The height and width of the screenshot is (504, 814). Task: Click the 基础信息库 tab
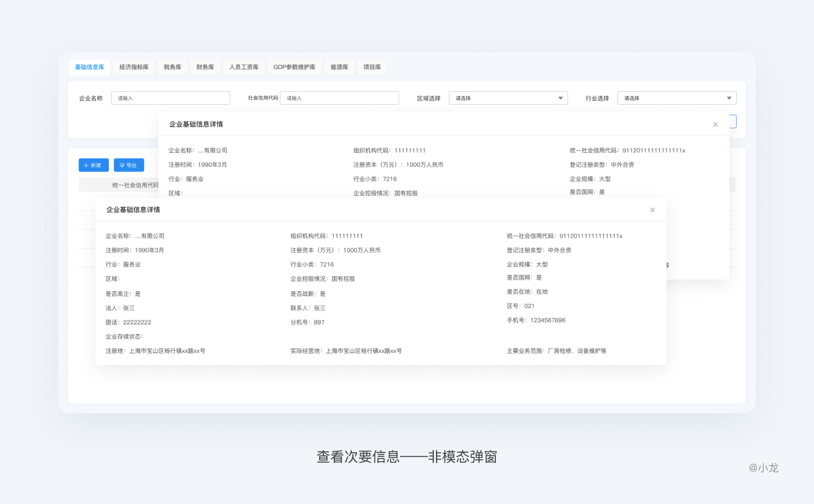[90, 67]
